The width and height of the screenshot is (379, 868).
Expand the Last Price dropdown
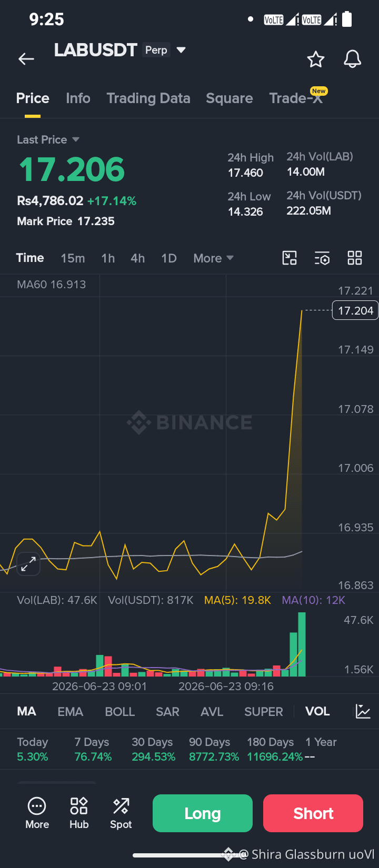(x=48, y=139)
